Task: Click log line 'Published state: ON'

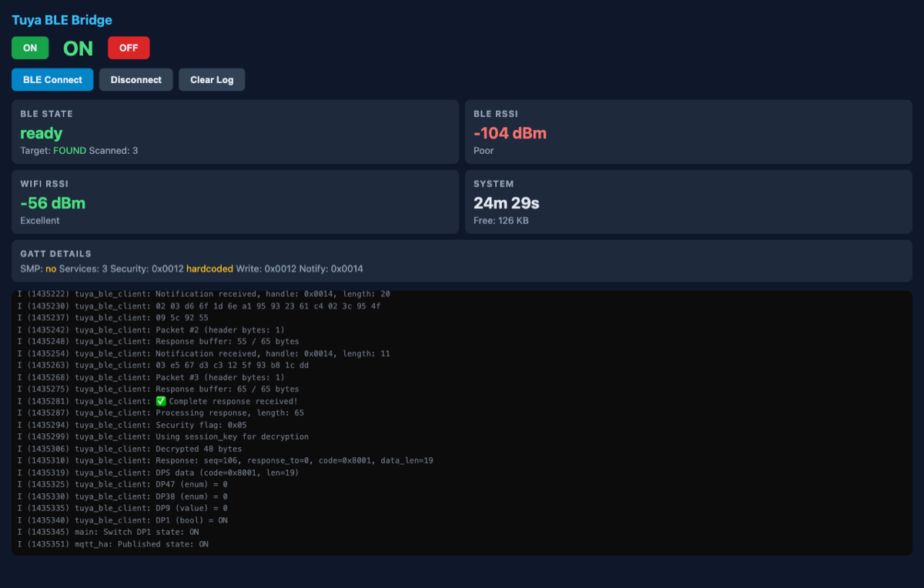Action: coord(112,544)
